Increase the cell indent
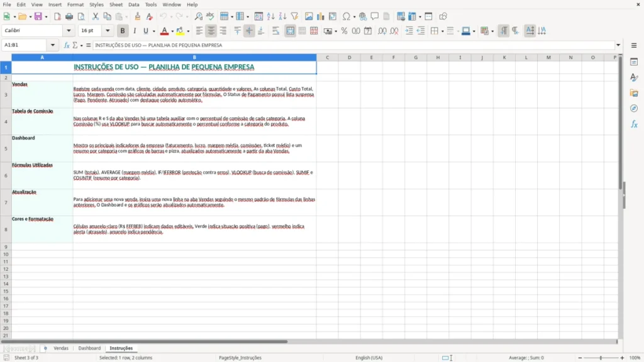The width and height of the screenshot is (644, 362). [409, 31]
